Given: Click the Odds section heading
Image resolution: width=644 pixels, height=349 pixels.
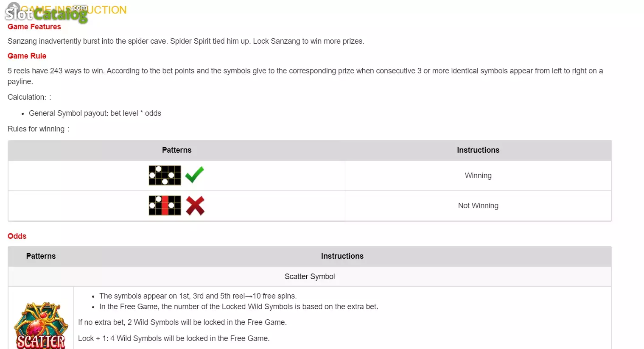Looking at the screenshot, I should coord(17,236).
